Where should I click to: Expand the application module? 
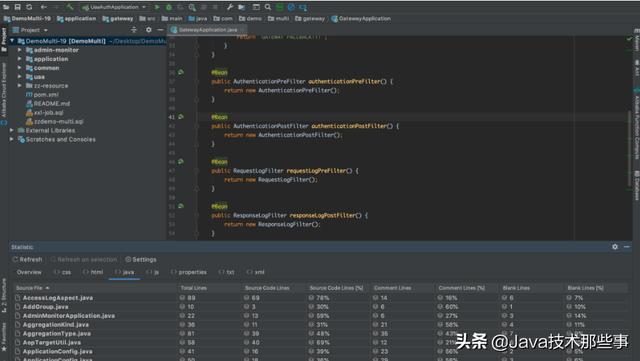pyautogui.click(x=20, y=59)
